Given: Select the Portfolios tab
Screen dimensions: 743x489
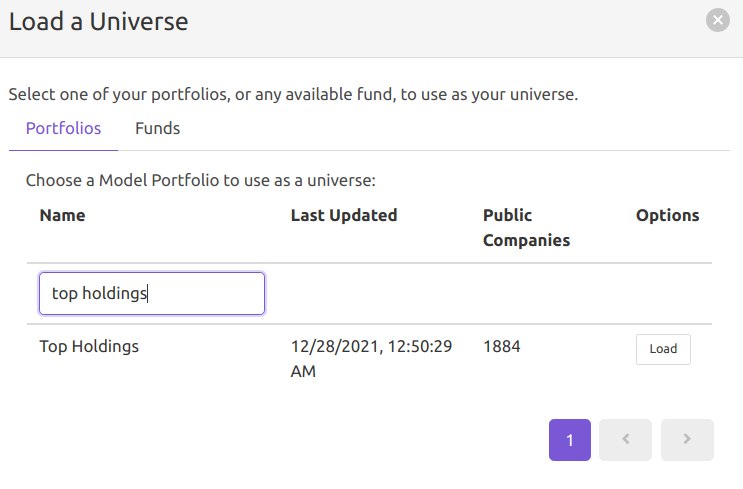Looking at the screenshot, I should click(x=63, y=128).
